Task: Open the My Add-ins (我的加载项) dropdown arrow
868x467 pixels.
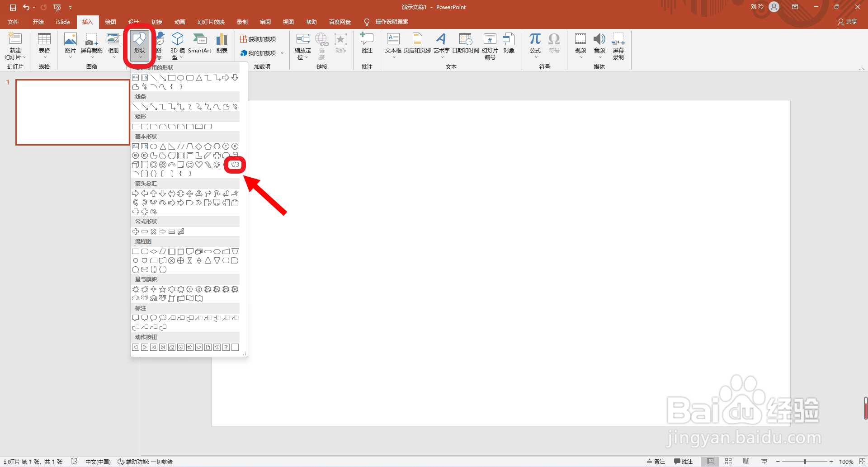Action: tap(282, 53)
